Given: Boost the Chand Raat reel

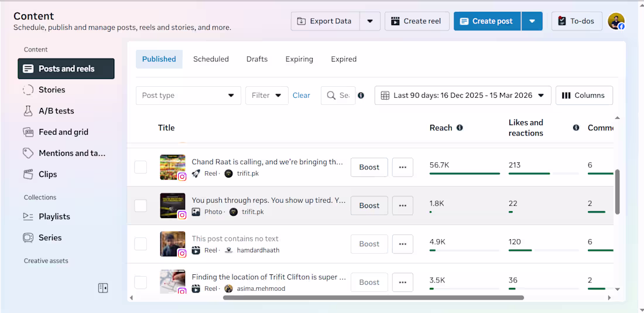Looking at the screenshot, I should click(369, 168).
